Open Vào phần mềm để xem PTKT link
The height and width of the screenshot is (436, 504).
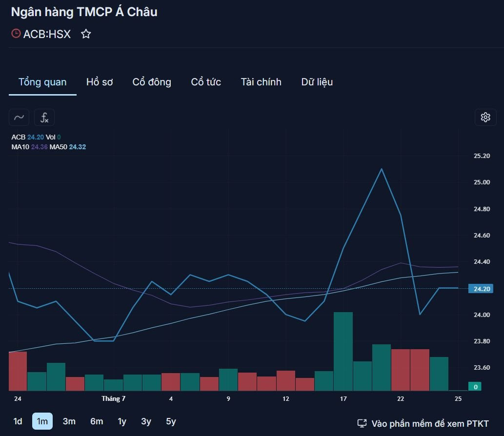430,423
